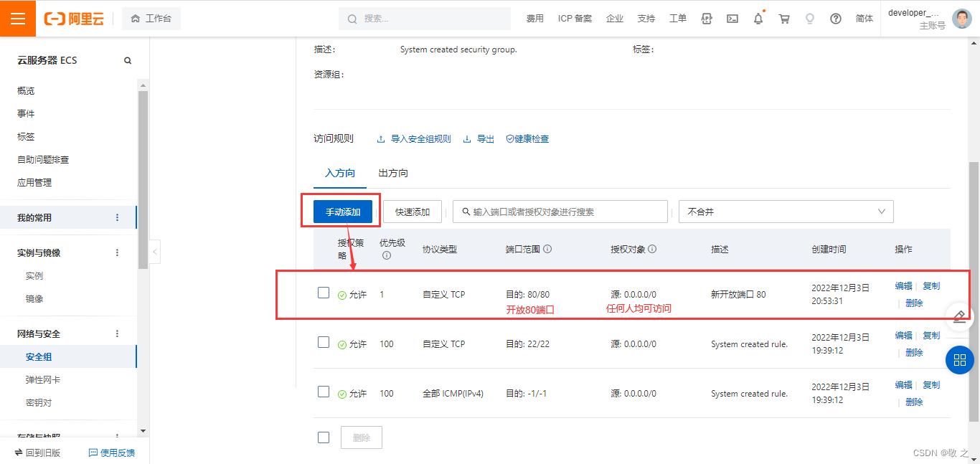Open the 工作台 workbench home button
Viewport: 980px width, 464px height.
pos(151,19)
